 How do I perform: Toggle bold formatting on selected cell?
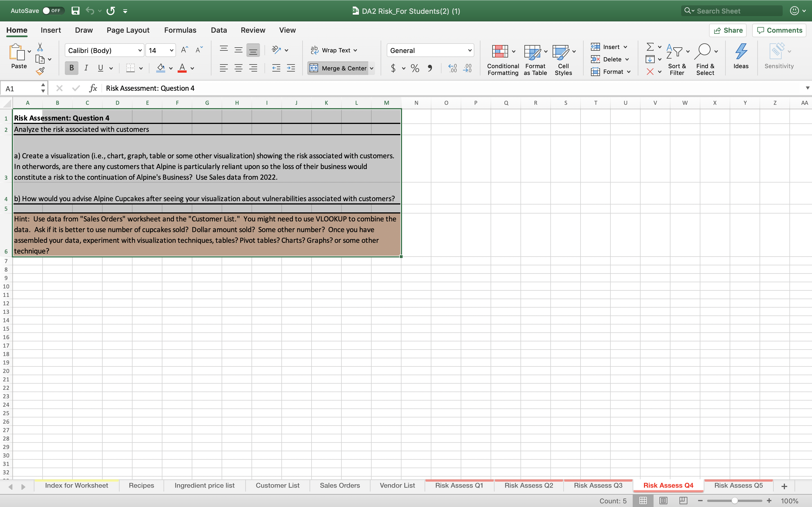click(x=71, y=68)
